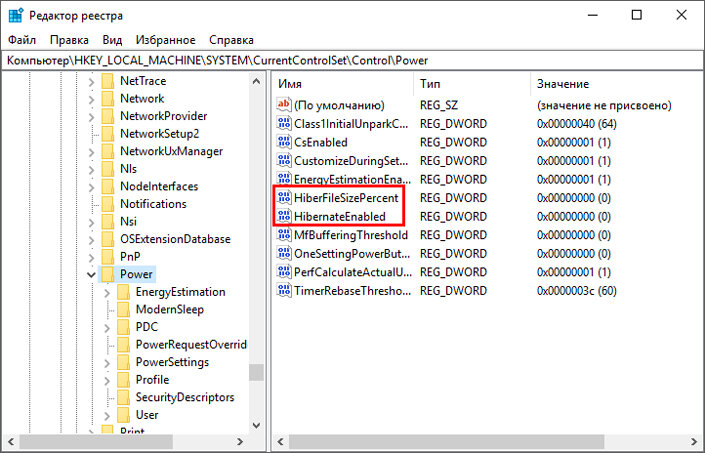
Task: Select the HiberFileSizePercent value name
Action: (346, 198)
